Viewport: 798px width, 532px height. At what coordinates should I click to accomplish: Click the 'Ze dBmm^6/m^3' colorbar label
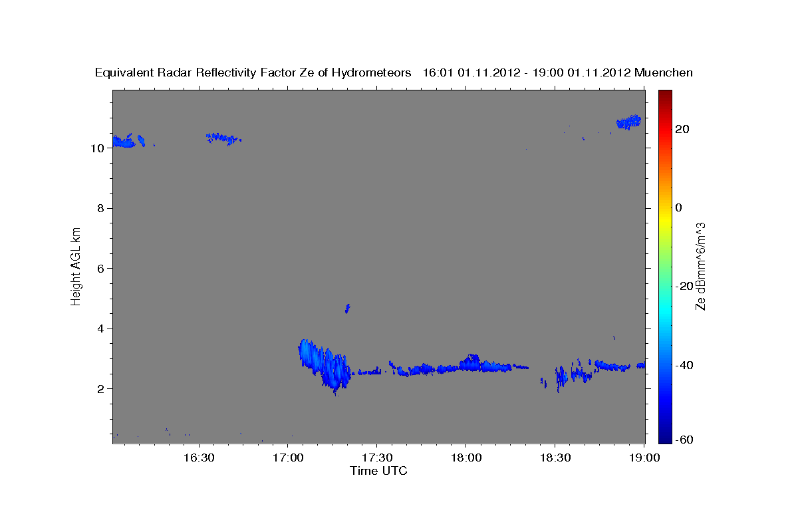coord(700,266)
